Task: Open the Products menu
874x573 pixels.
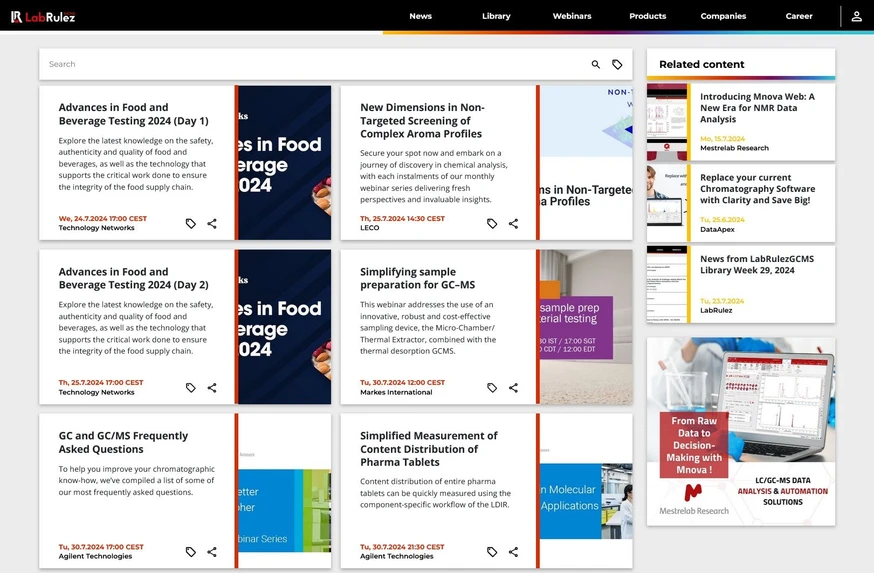Action: click(x=648, y=16)
